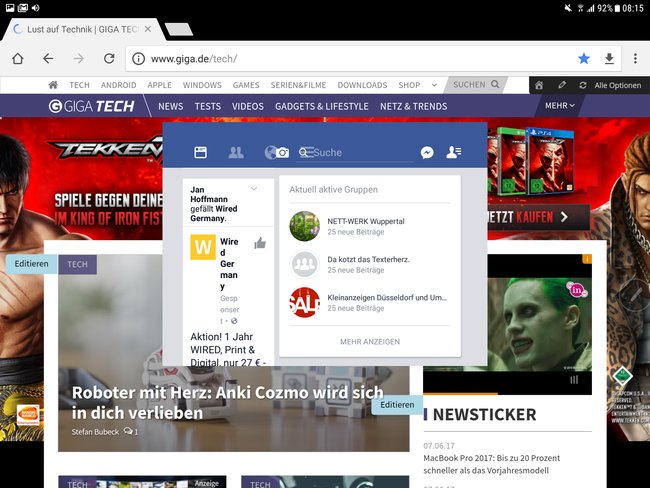The image size is (650, 488).
Task: Open the GAMES section
Action: 246,85
